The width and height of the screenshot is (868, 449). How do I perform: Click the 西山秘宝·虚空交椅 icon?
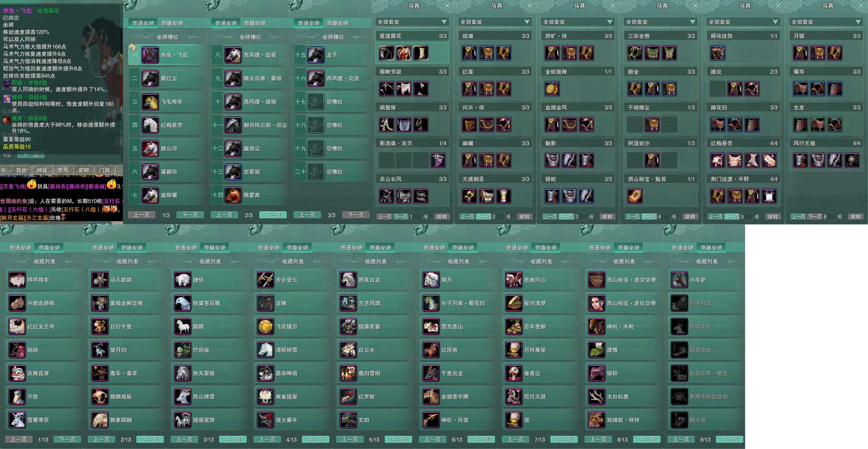[596, 280]
